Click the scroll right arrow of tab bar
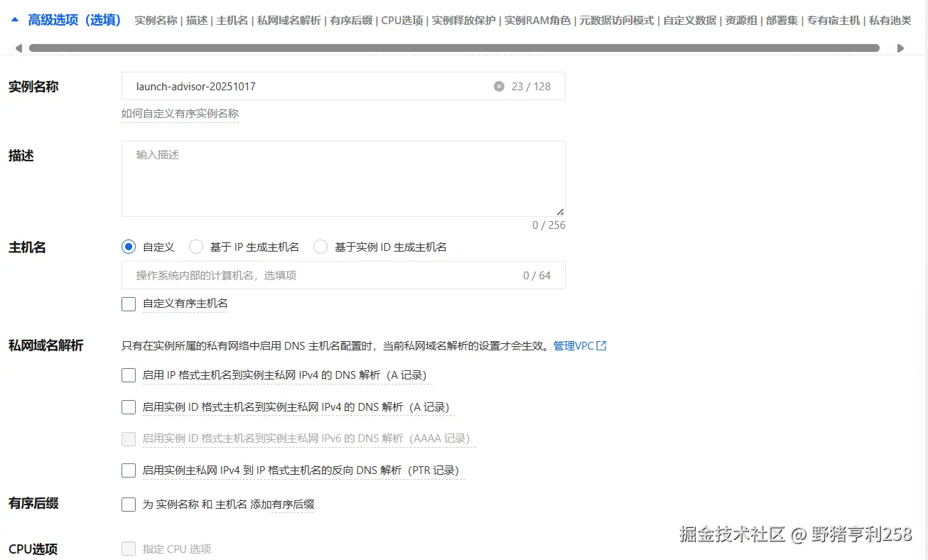 900,48
